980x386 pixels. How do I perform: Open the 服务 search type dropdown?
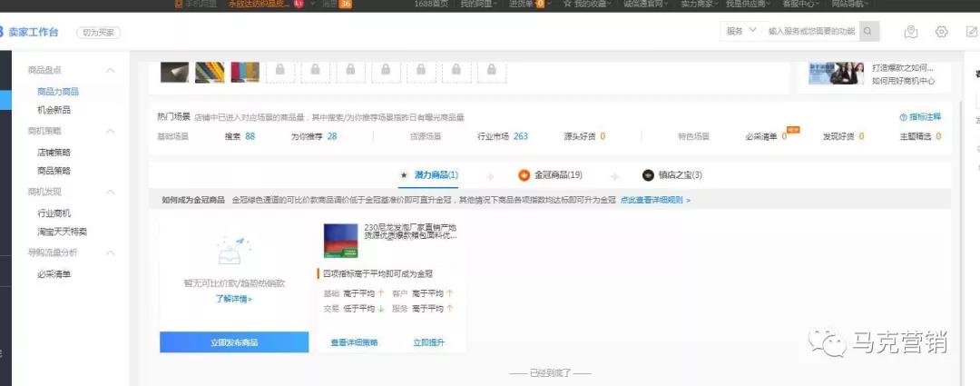pos(740,32)
